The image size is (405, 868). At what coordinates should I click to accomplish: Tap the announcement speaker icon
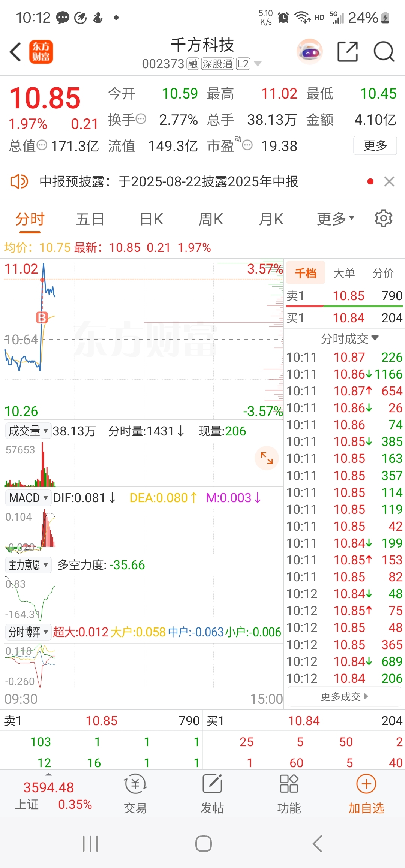pos(19,182)
